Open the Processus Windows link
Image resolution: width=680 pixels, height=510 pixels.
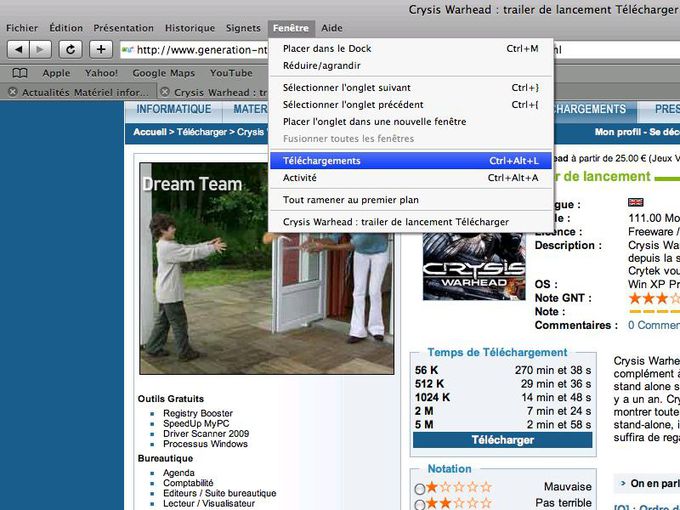(x=206, y=444)
